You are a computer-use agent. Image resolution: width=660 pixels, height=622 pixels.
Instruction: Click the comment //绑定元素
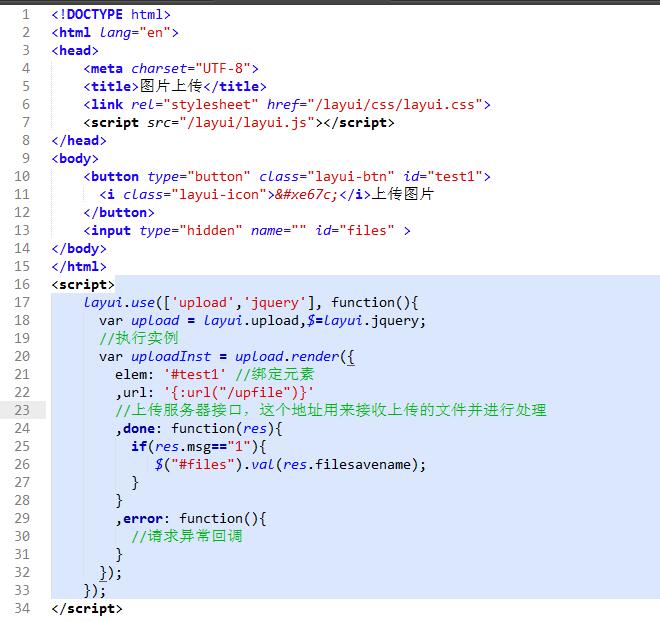pyautogui.click(x=274, y=374)
